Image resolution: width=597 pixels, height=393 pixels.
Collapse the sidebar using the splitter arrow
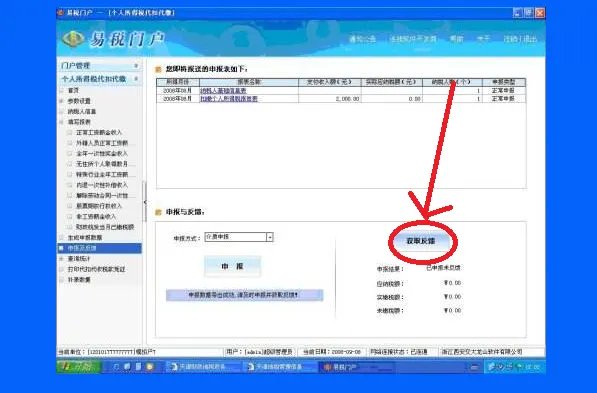point(145,202)
